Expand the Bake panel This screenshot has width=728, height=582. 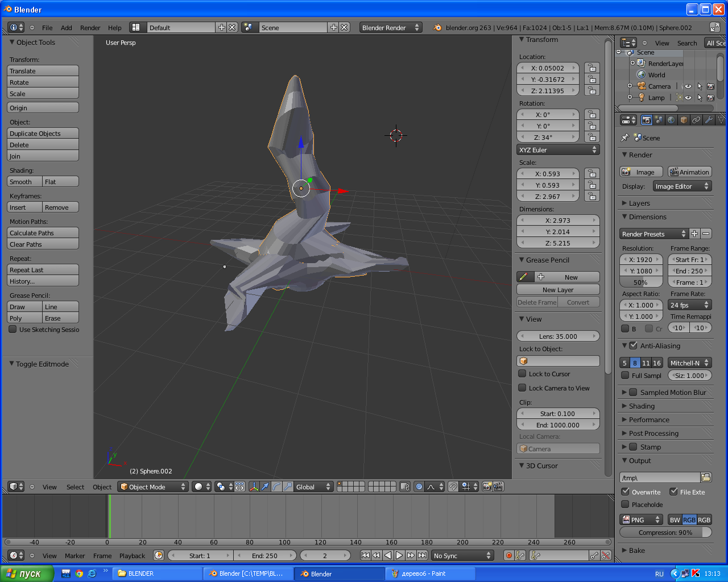click(x=624, y=550)
